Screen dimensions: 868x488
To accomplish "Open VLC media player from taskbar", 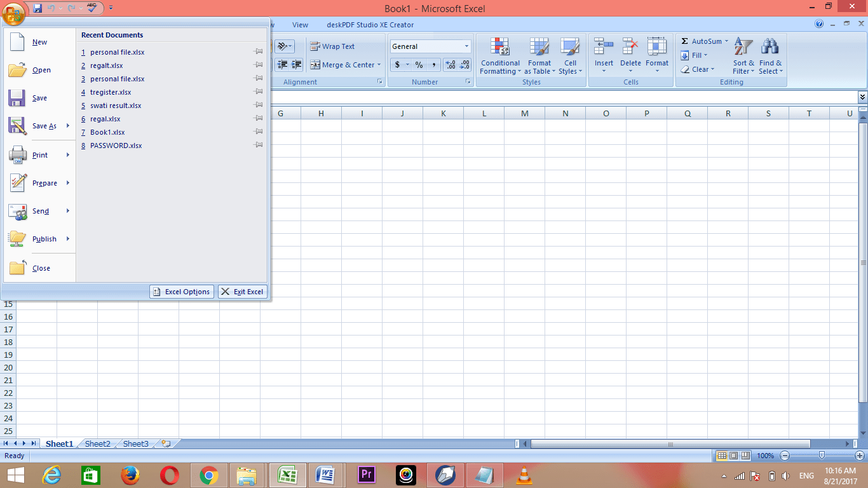I will point(524,475).
